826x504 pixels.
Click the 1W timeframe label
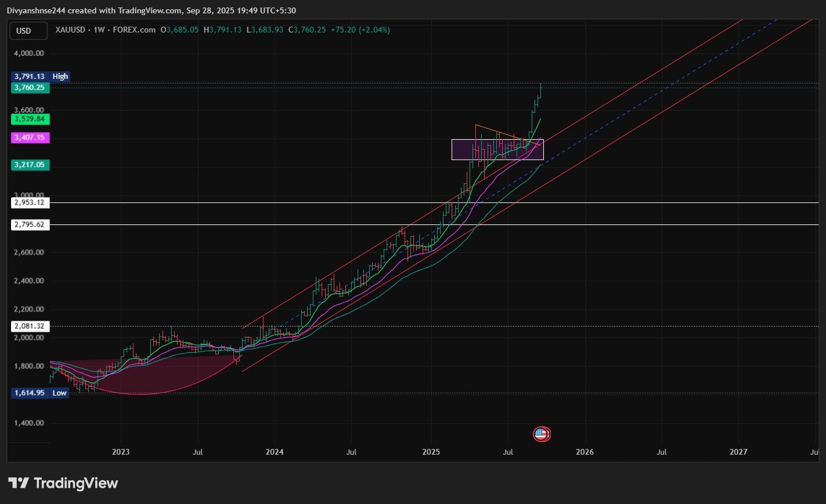[99, 30]
